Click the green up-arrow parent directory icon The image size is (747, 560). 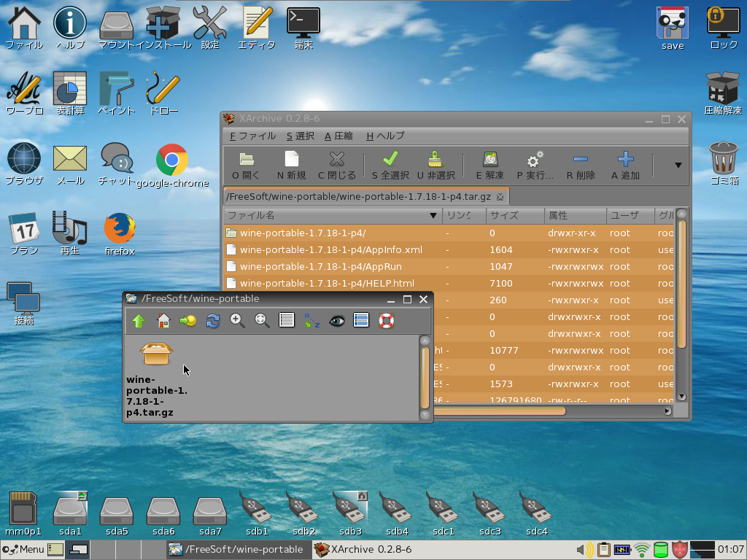[x=139, y=321]
